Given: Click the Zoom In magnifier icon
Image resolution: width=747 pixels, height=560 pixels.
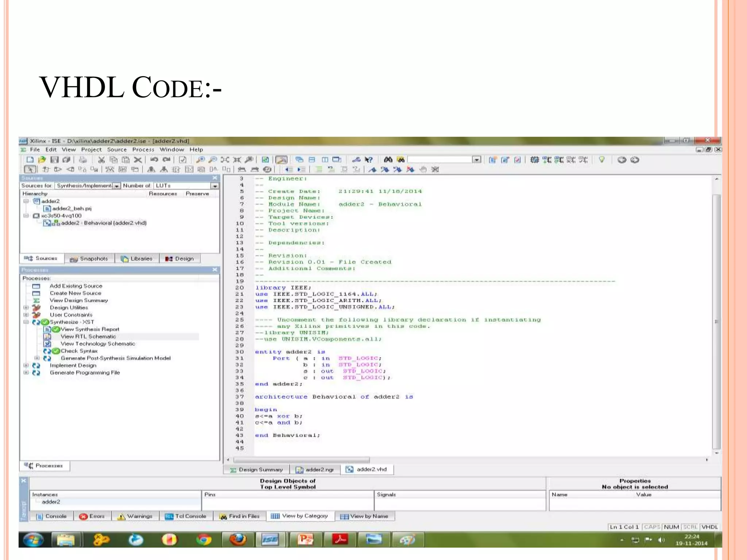Looking at the screenshot, I should pos(200,160).
